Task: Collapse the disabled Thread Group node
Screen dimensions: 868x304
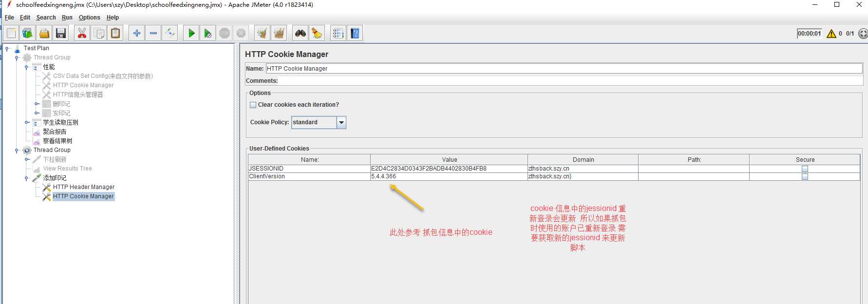Action: click(x=17, y=57)
